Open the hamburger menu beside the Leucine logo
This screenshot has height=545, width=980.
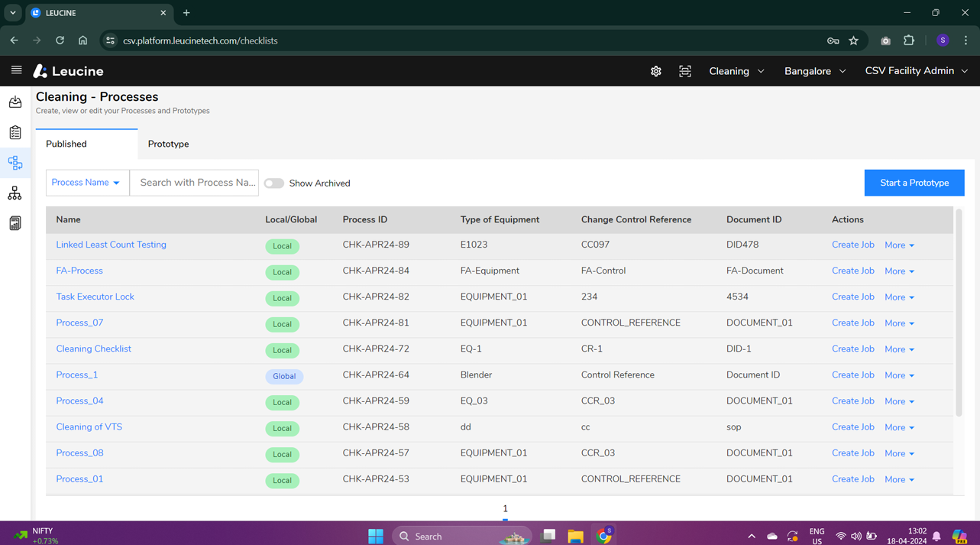pyautogui.click(x=16, y=70)
